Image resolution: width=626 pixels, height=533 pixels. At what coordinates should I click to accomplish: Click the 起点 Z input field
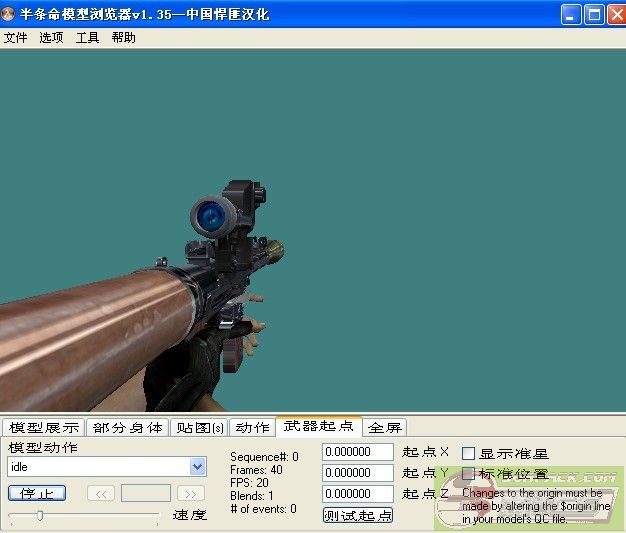coord(358,494)
